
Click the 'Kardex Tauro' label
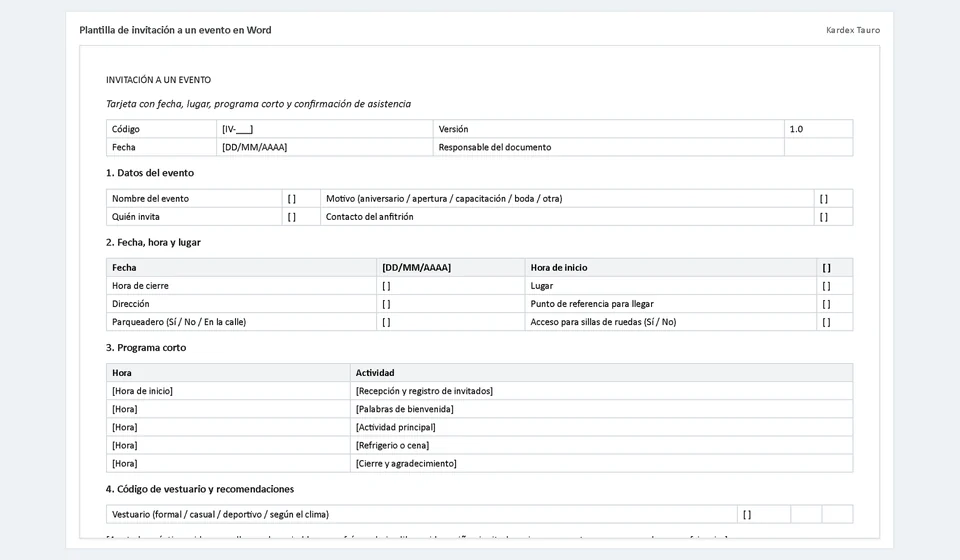pyautogui.click(x=853, y=30)
